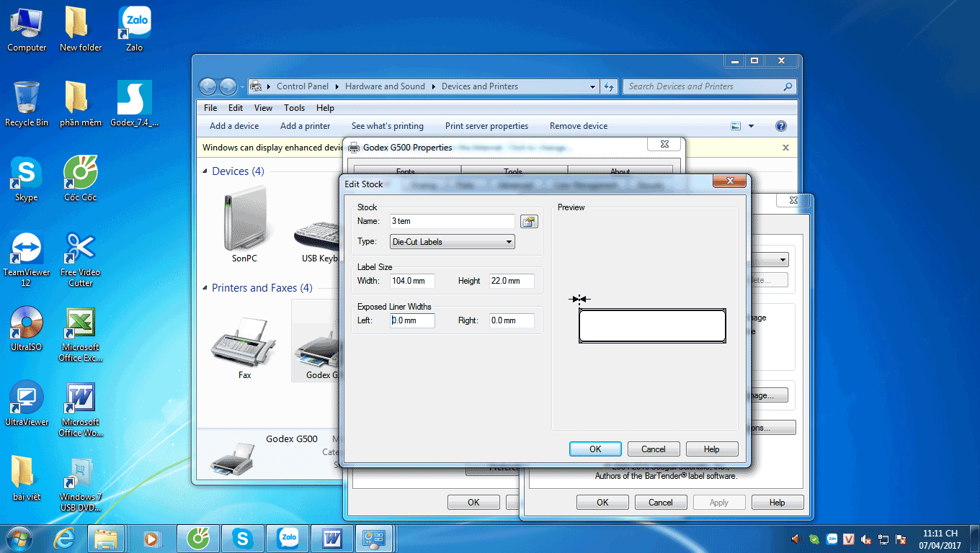Open the Type Die-Cut Labels dropdown

click(x=453, y=242)
